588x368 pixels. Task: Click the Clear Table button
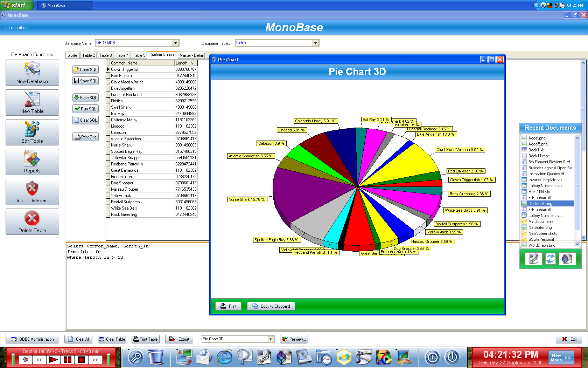(112, 339)
